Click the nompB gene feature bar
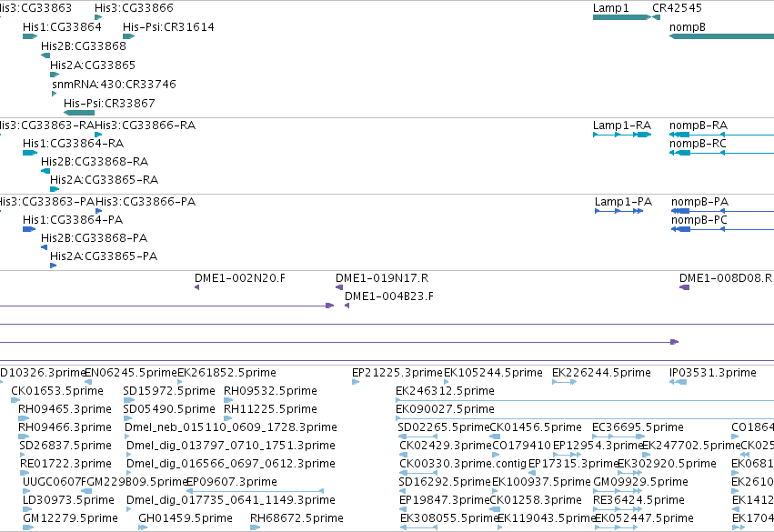Image resolution: width=774 pixels, height=532 pixels. [x=721, y=36]
